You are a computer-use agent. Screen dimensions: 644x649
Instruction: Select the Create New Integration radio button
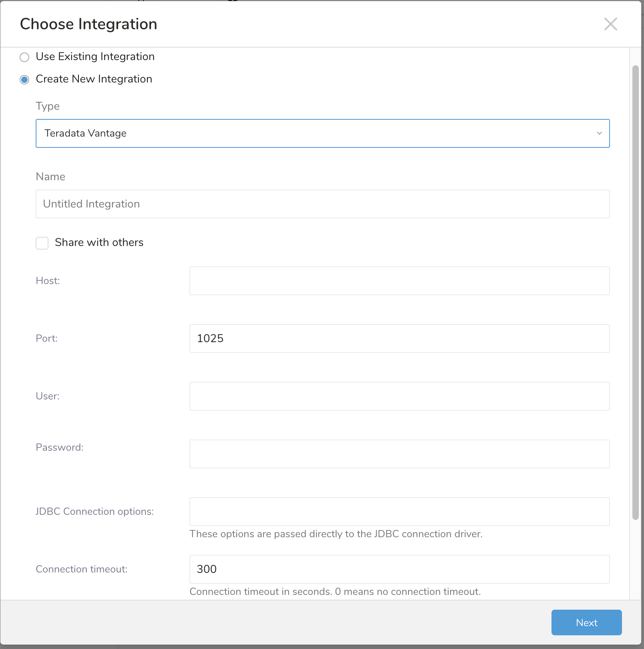(x=24, y=80)
